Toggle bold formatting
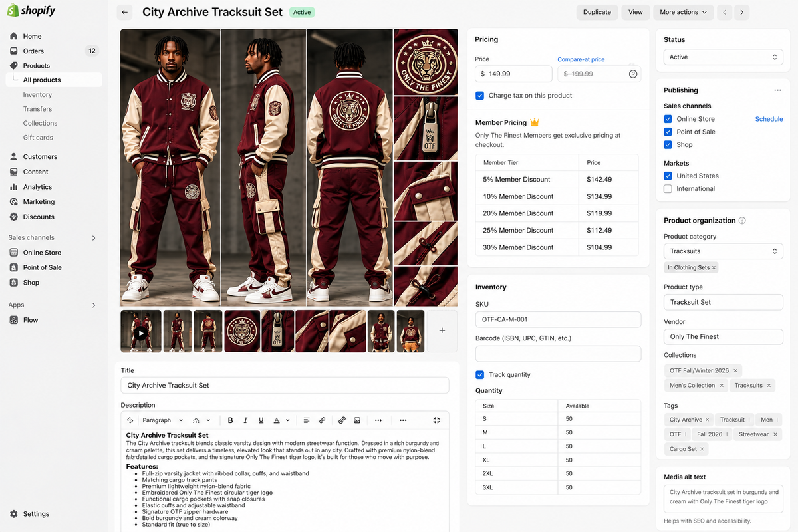This screenshot has width=798, height=532. [231, 420]
